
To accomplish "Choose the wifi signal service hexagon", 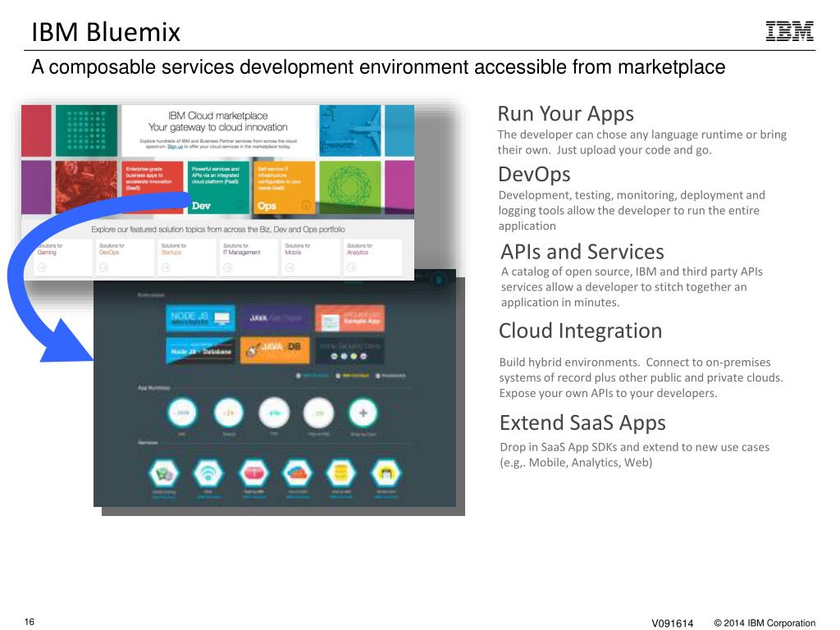I will (208, 473).
